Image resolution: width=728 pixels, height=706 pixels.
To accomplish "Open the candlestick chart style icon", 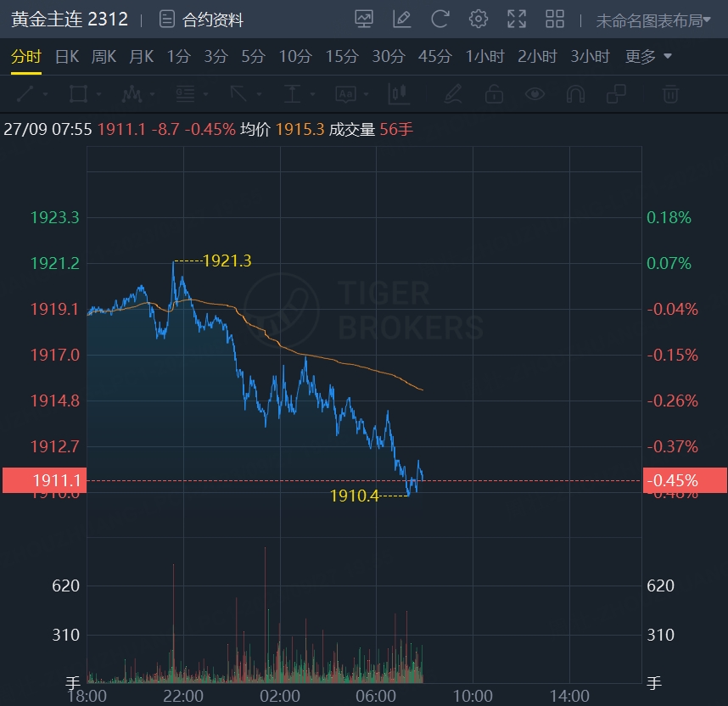I will pyautogui.click(x=399, y=94).
